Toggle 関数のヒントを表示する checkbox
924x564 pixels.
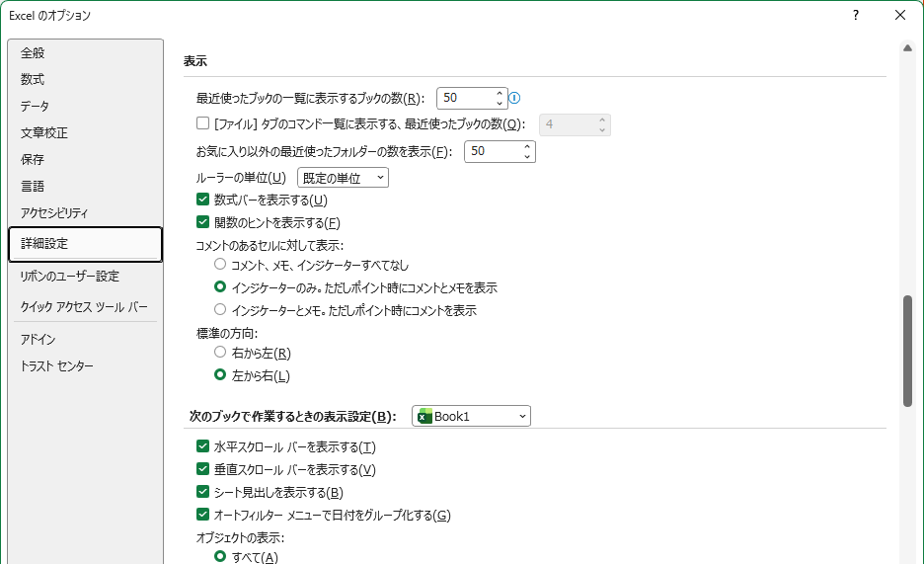coord(202,222)
